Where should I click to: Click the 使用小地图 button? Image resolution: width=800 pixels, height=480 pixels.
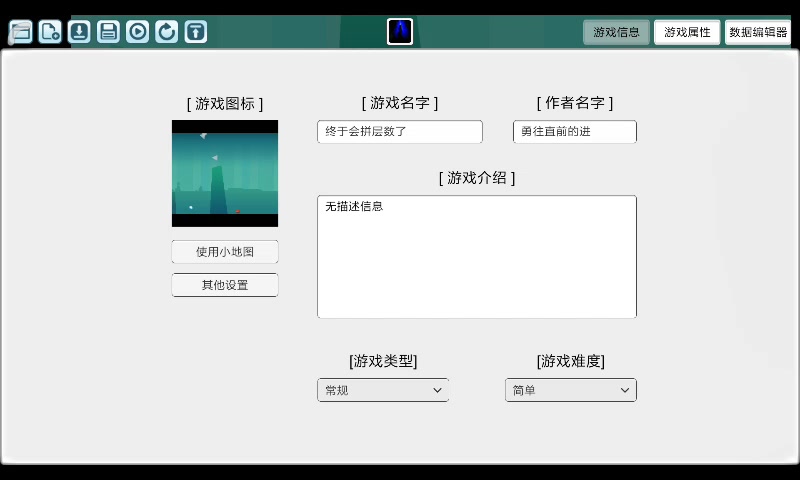(225, 252)
